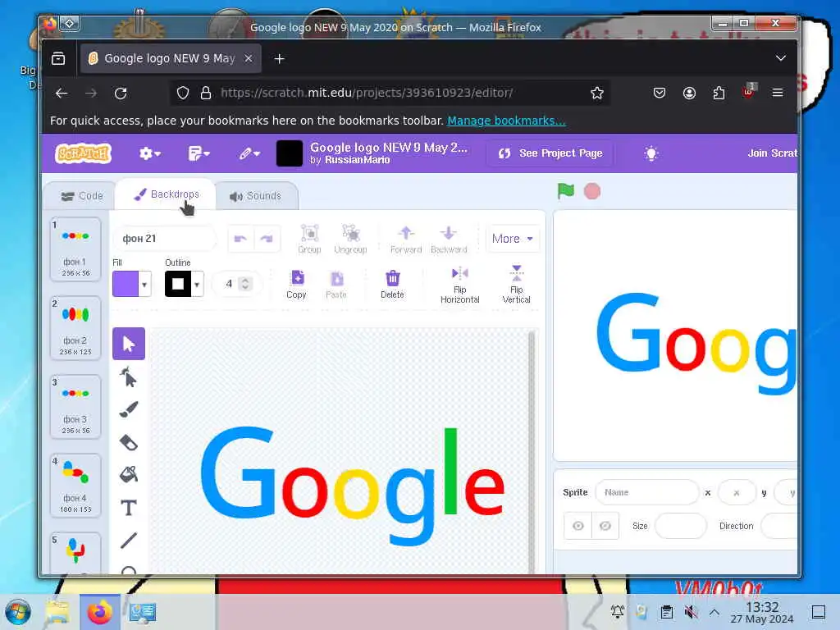Group the selected shapes
840x630 pixels.
(309, 239)
